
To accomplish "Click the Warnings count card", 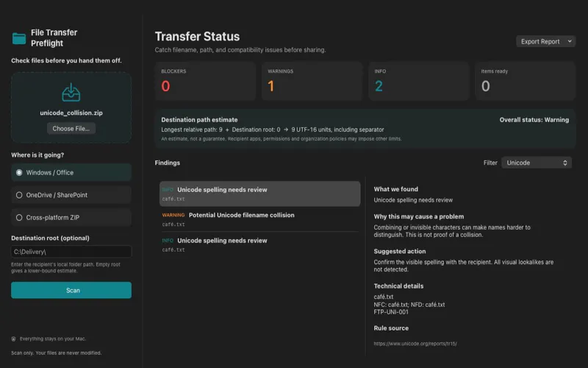I will click(x=312, y=81).
